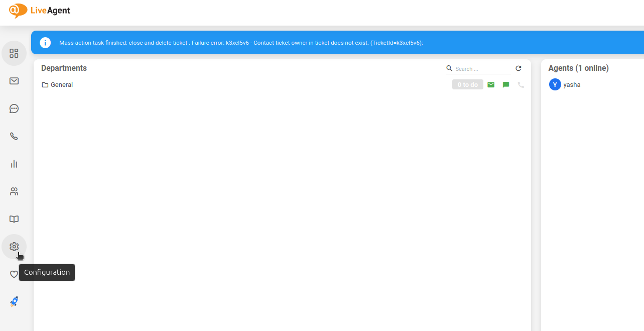Click the rocket upgrade icon
The image size is (644, 331).
coord(14,301)
